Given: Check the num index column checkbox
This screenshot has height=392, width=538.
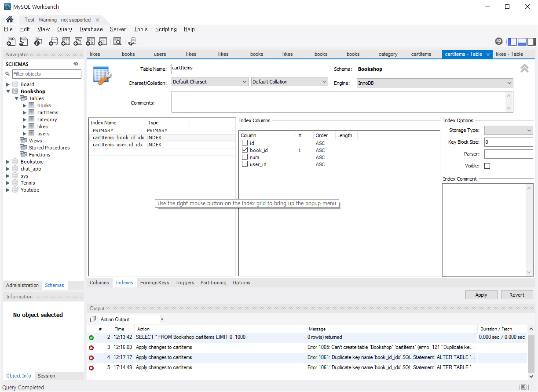Looking at the screenshot, I should pyautogui.click(x=245, y=157).
